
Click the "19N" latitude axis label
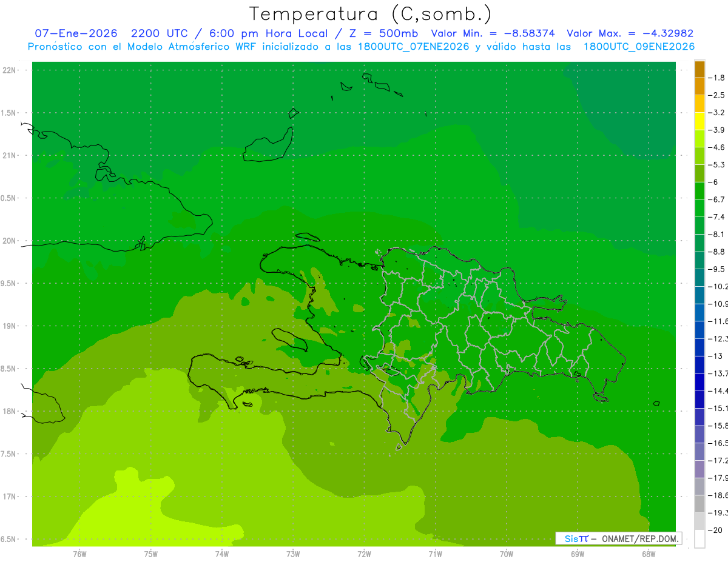pyautogui.click(x=10, y=326)
